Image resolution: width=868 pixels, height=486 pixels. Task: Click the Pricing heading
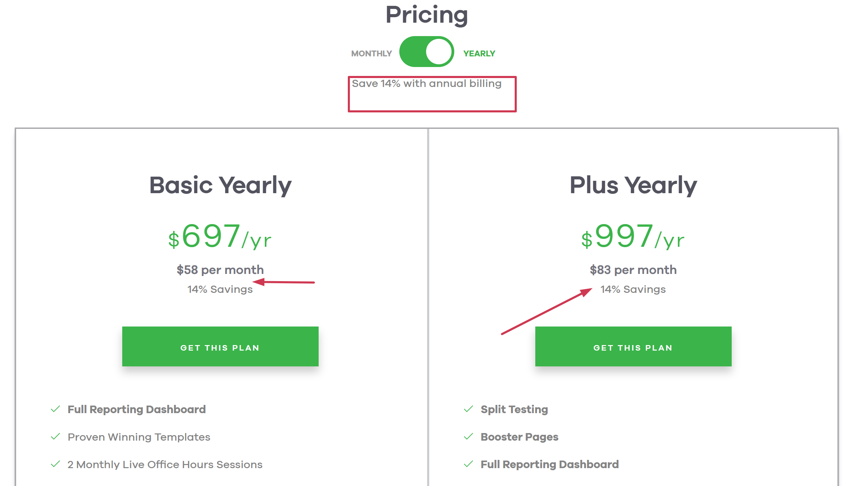427,15
